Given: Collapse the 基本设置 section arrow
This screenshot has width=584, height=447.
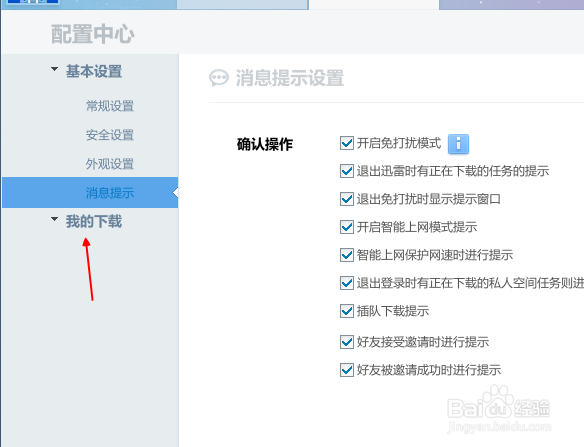Looking at the screenshot, I should [x=54, y=69].
